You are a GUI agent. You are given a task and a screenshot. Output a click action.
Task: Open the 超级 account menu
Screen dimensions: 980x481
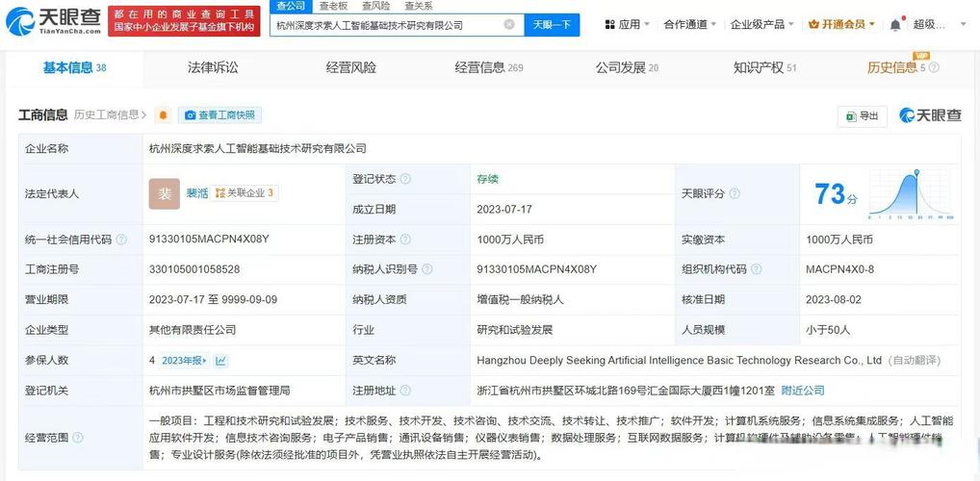click(939, 24)
